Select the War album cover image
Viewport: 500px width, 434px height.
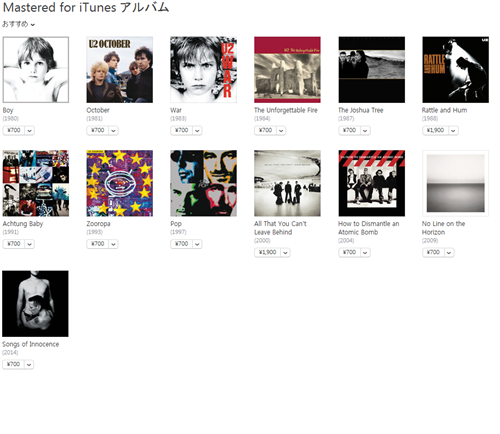coord(204,70)
